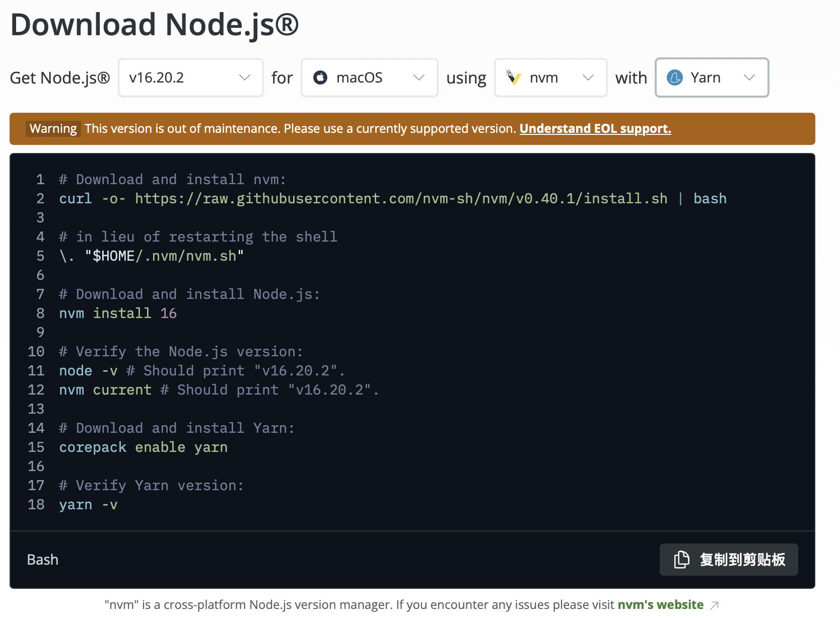Click the Yarn logo icon

[x=675, y=78]
